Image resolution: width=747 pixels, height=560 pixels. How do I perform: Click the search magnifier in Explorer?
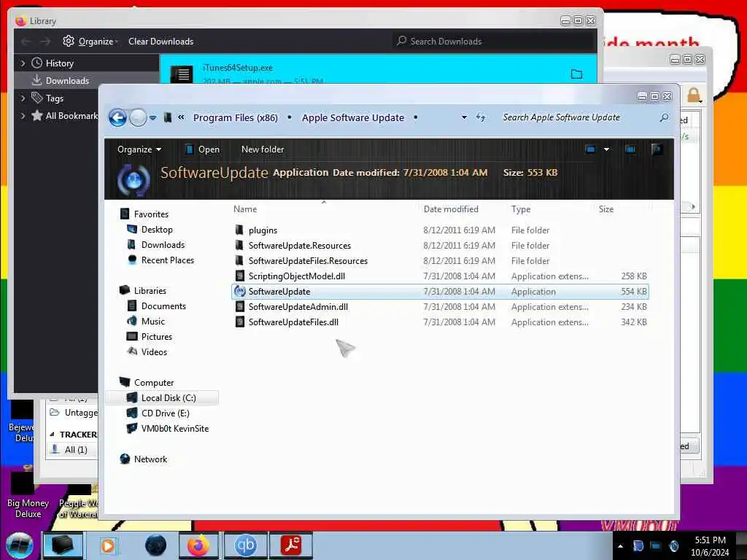[664, 117]
